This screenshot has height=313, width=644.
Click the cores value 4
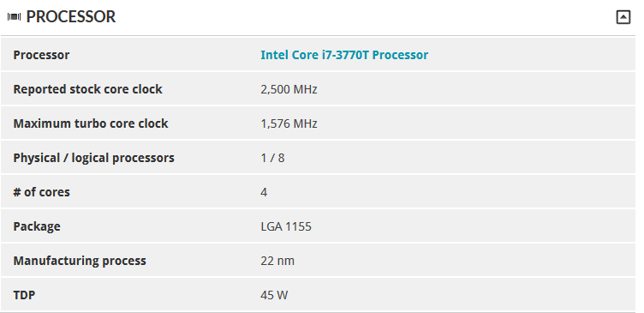coord(264,192)
